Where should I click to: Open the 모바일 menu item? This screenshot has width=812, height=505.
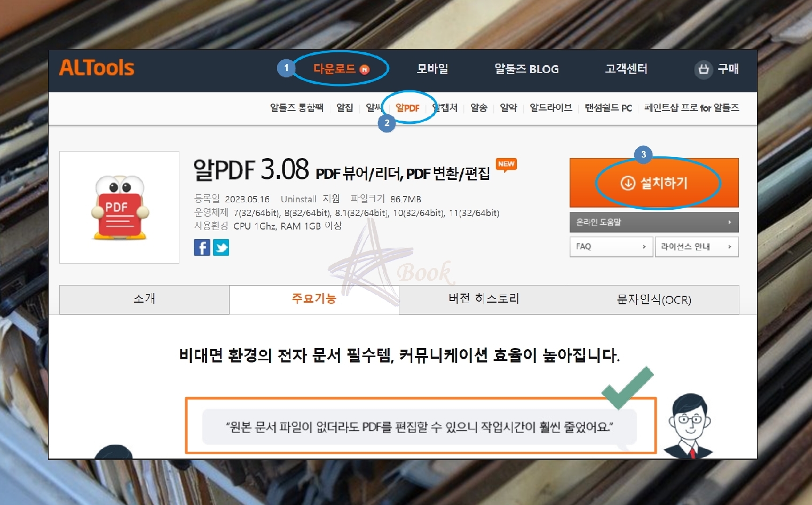pos(432,69)
